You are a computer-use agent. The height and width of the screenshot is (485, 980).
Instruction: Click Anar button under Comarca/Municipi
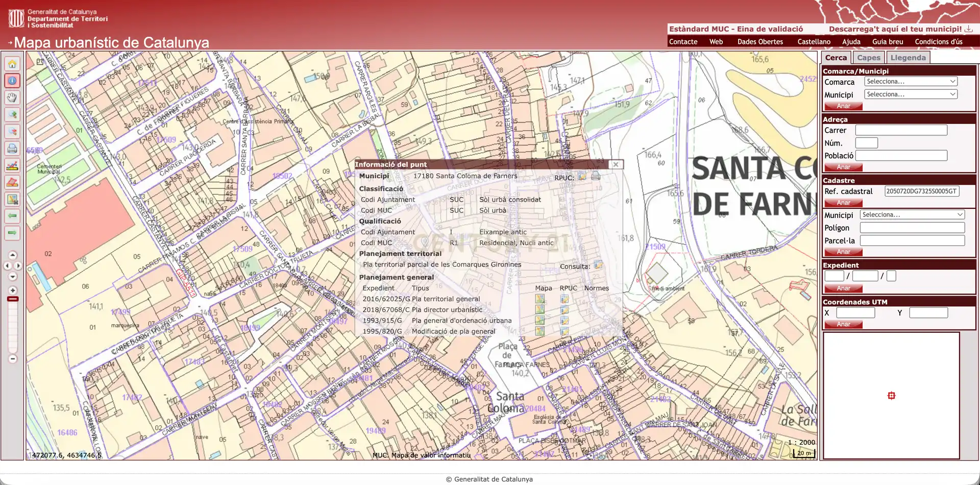[843, 106]
